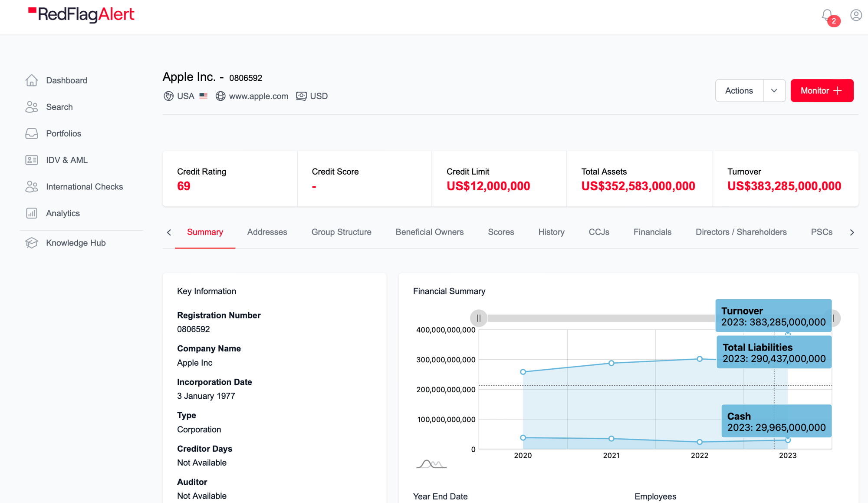The image size is (868, 503).
Task: Open the user account profile icon
Action: (x=856, y=15)
